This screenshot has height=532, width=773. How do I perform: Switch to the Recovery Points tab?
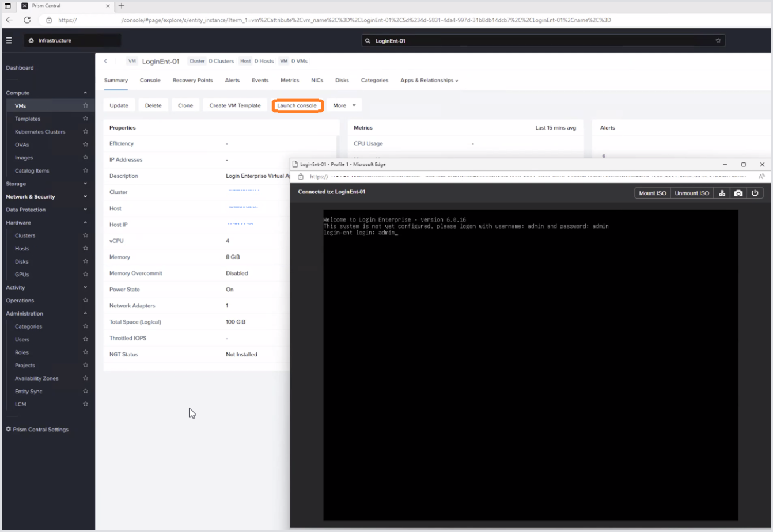pyautogui.click(x=192, y=81)
